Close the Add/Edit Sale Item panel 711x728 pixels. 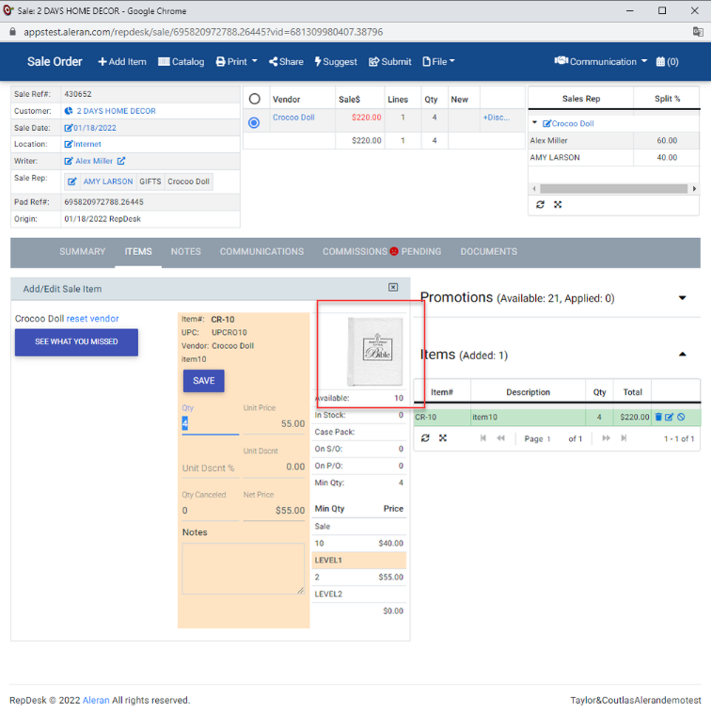(393, 288)
